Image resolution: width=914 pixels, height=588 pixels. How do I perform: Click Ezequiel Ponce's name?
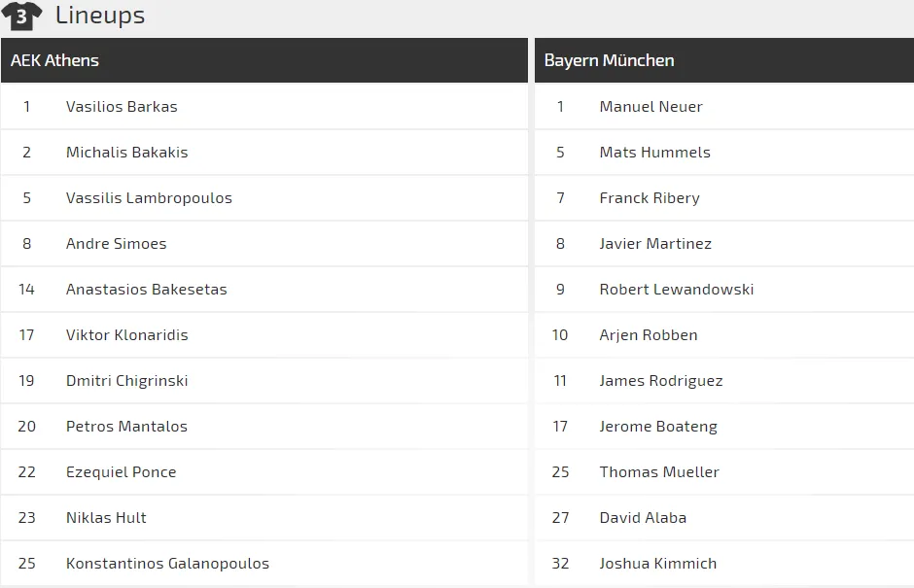[x=121, y=472]
